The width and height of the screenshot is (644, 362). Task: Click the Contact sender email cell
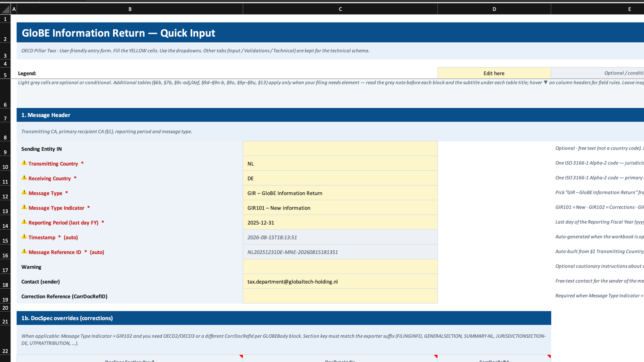(x=340, y=282)
